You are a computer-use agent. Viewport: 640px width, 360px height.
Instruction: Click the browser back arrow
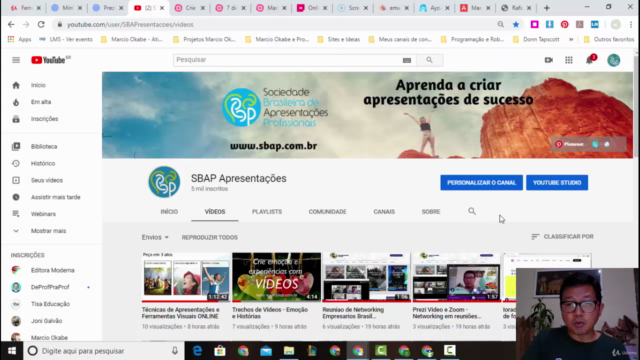11,24
